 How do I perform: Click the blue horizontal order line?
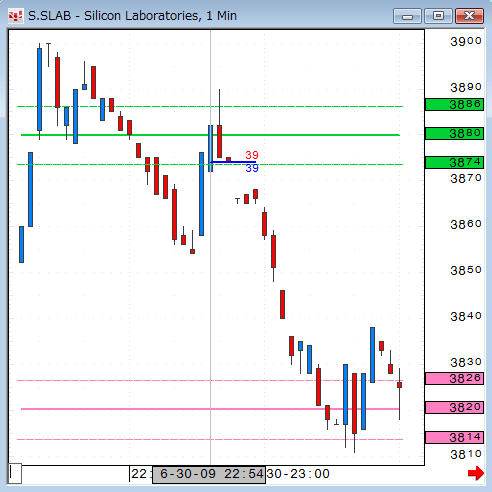tap(233, 162)
